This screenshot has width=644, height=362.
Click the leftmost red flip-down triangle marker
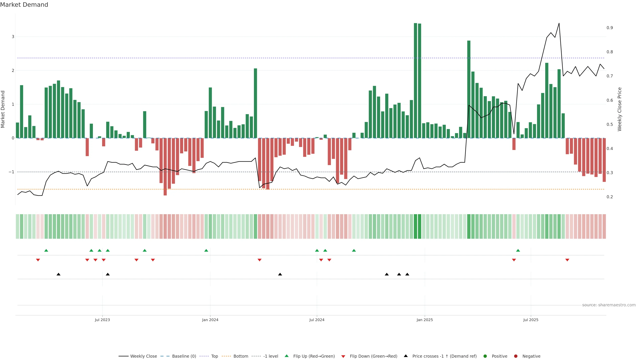click(x=38, y=260)
